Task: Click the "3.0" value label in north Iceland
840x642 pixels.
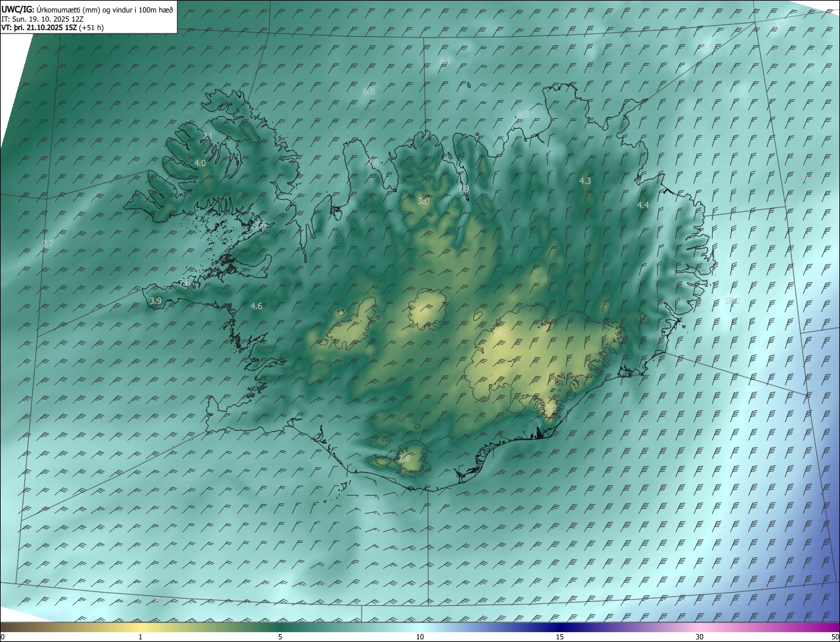Action: (x=423, y=201)
